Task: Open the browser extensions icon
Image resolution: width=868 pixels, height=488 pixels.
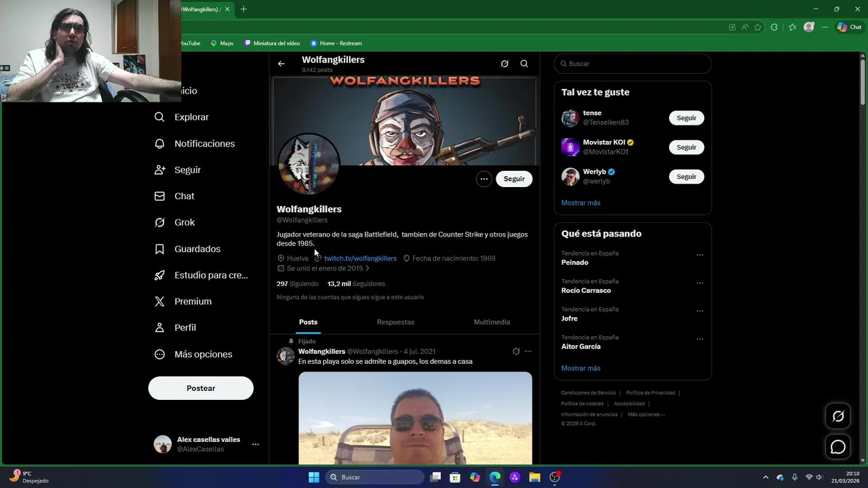Action: point(774,27)
